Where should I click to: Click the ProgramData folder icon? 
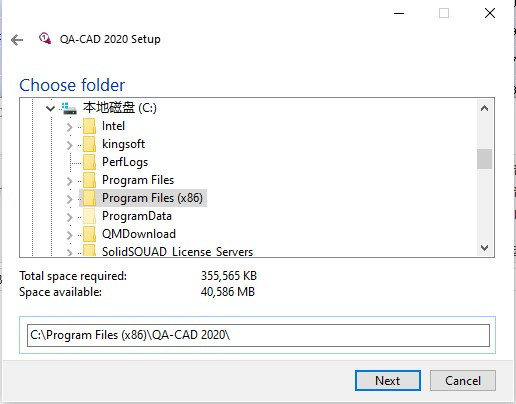click(89, 216)
